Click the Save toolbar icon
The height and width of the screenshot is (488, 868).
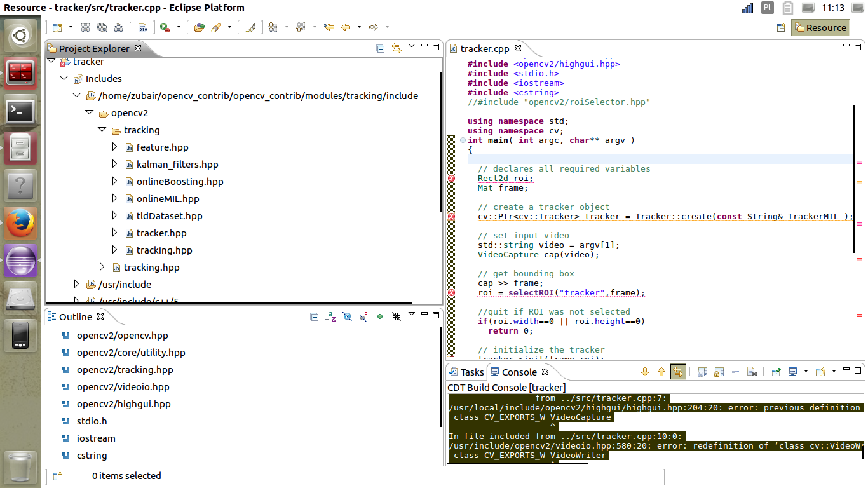point(86,27)
